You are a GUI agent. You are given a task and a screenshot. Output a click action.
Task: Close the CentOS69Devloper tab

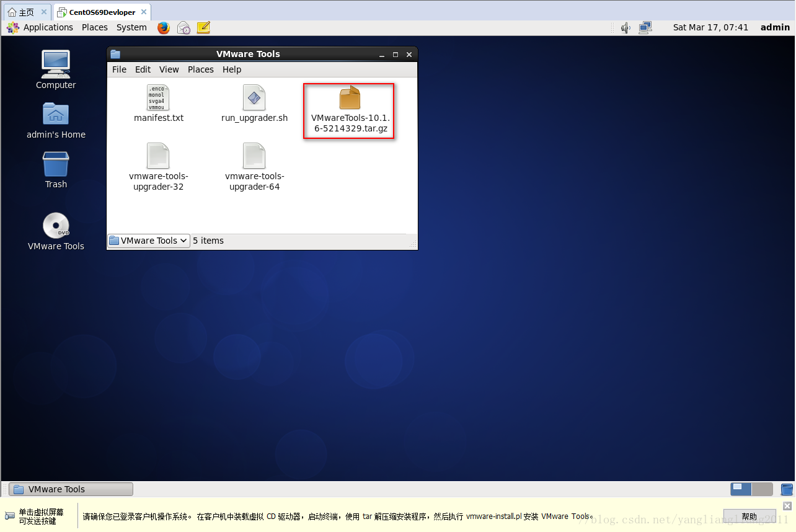tap(143, 12)
